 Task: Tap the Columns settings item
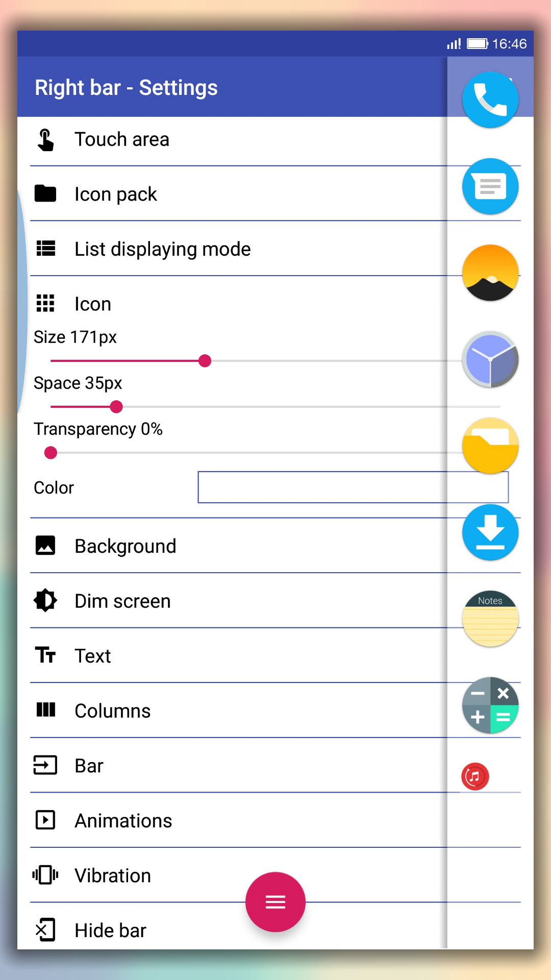(113, 711)
